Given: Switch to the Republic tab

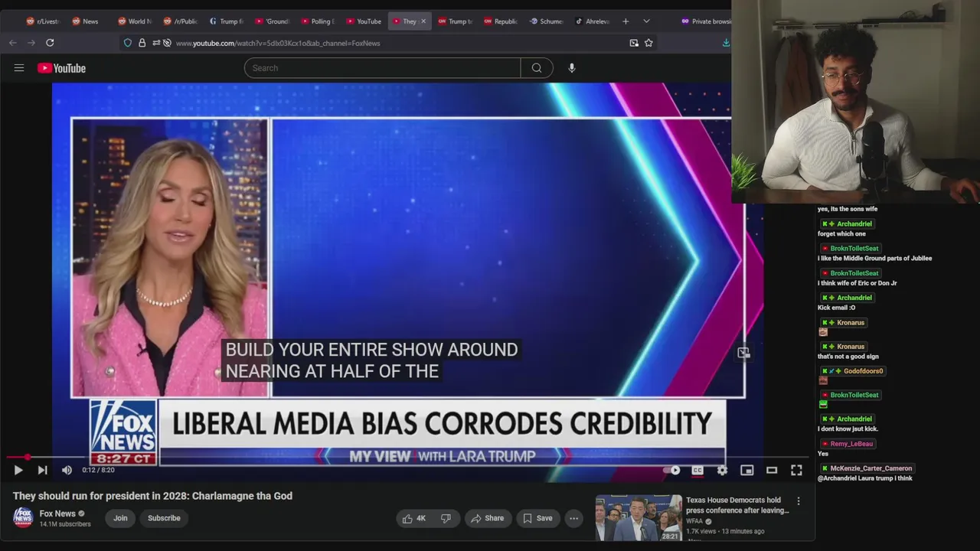Looking at the screenshot, I should click(501, 21).
